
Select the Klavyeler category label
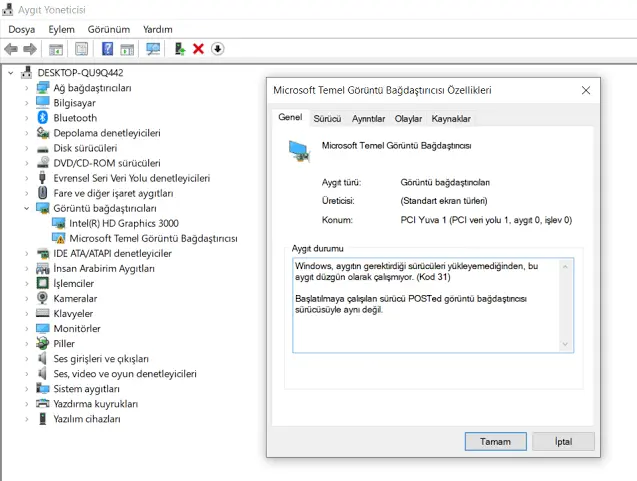(x=73, y=314)
